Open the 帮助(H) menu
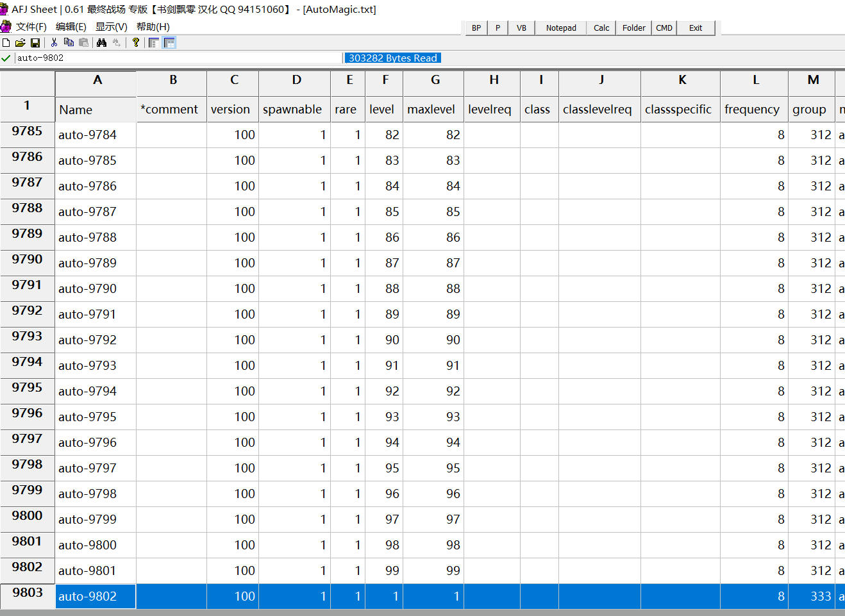The width and height of the screenshot is (845, 616). [x=153, y=27]
